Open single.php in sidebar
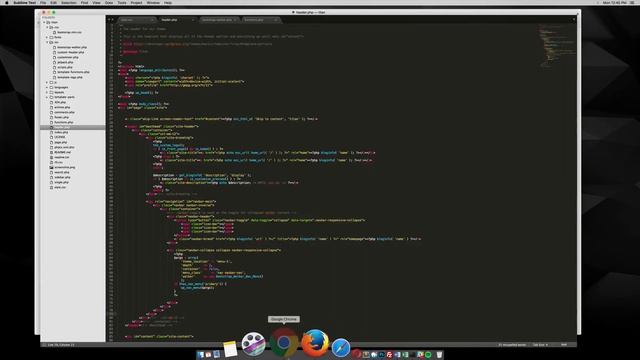This screenshot has height=360, width=640. tap(62, 182)
